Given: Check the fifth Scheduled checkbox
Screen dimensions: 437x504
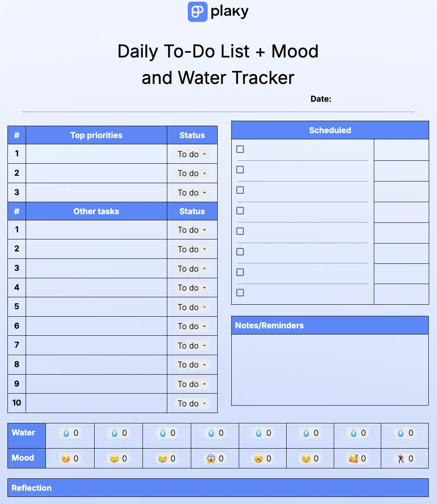Looking at the screenshot, I should [x=240, y=231].
